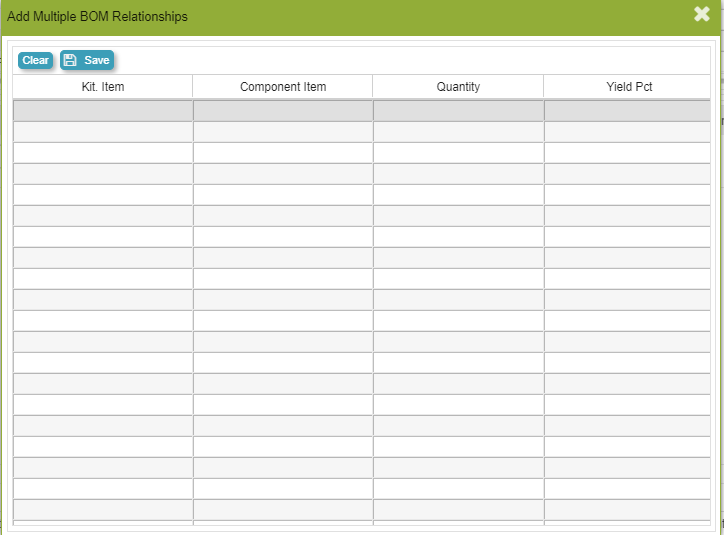This screenshot has height=535, width=724.
Task: Select second row Component Item cell
Action: 283,132
